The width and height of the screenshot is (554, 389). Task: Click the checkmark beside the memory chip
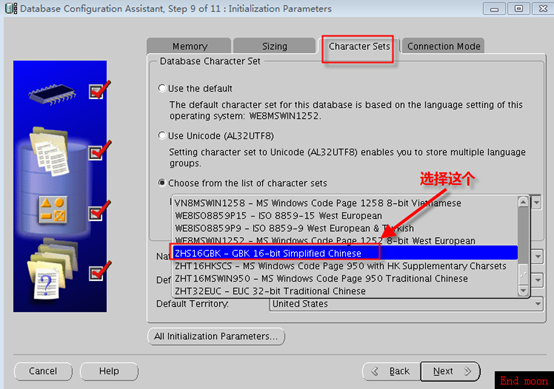pos(99,90)
